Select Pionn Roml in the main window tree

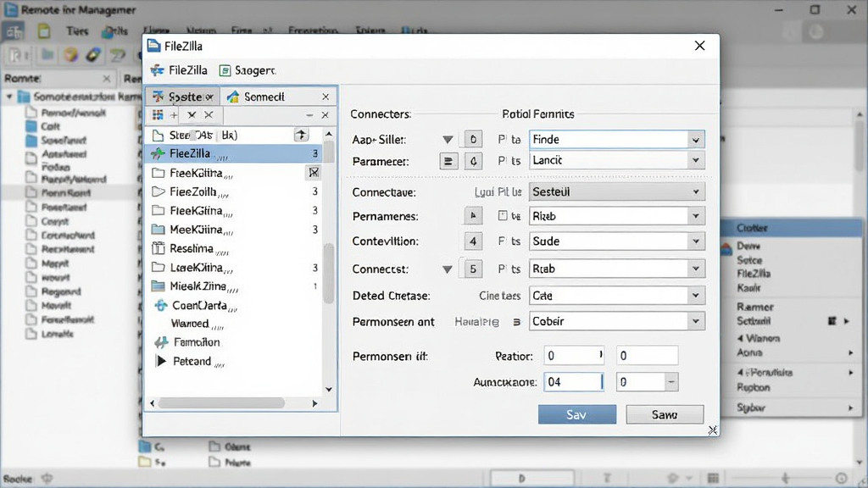coord(66,193)
